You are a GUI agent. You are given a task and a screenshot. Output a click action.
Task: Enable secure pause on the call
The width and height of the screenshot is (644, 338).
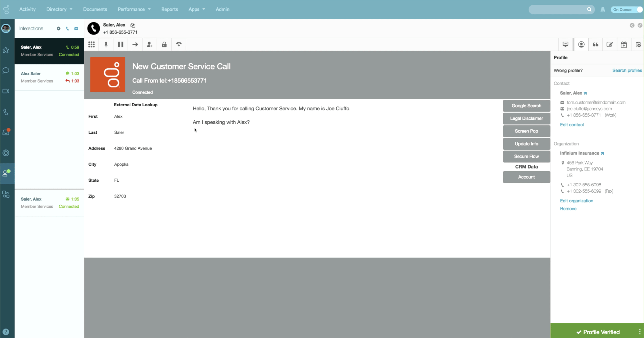164,44
